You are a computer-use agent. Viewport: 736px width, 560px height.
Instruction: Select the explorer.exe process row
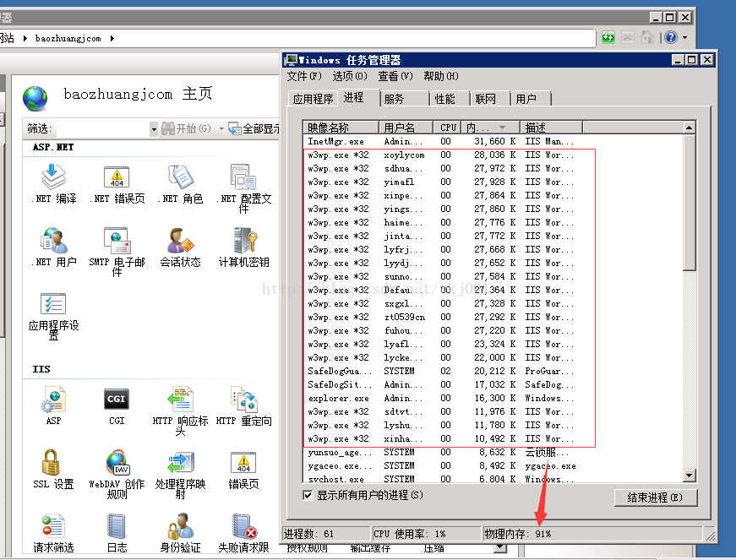click(x=493, y=398)
